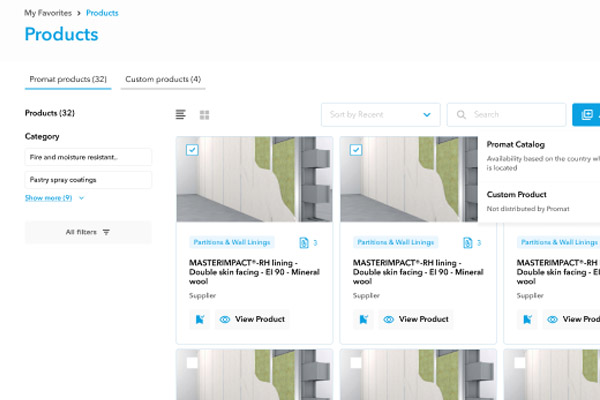Uncheck the first product card checkbox
Viewport: 600px width, 400px height.
[192, 150]
